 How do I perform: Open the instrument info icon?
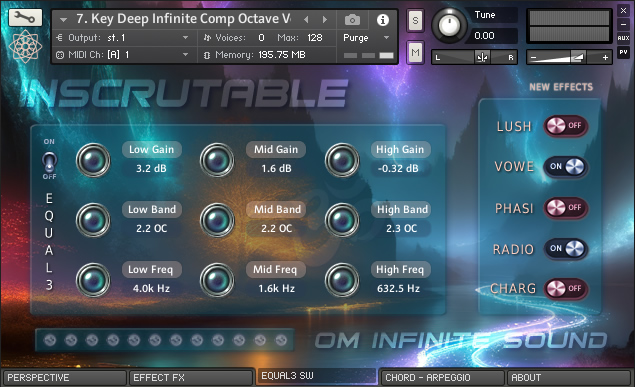click(x=383, y=19)
